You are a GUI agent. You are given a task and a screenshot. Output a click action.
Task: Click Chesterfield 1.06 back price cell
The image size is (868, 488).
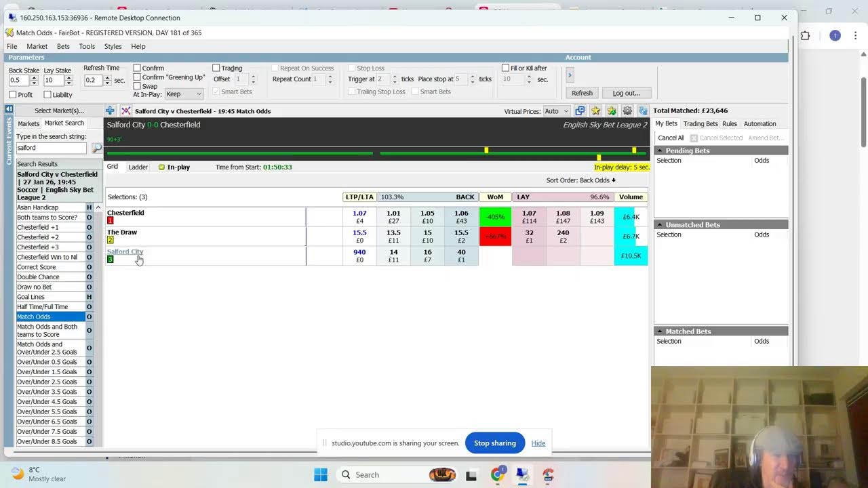(x=461, y=217)
